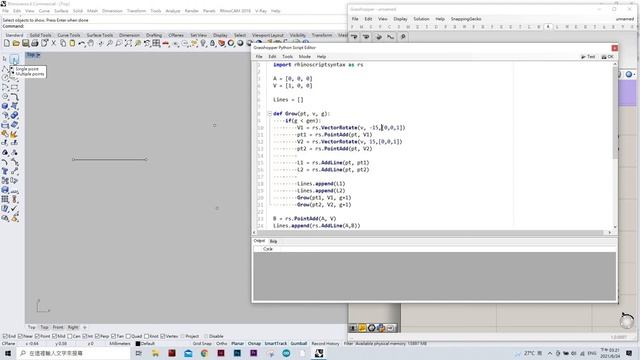Switch to Help tab beside Output
The image size is (640, 360).
pos(273,241)
